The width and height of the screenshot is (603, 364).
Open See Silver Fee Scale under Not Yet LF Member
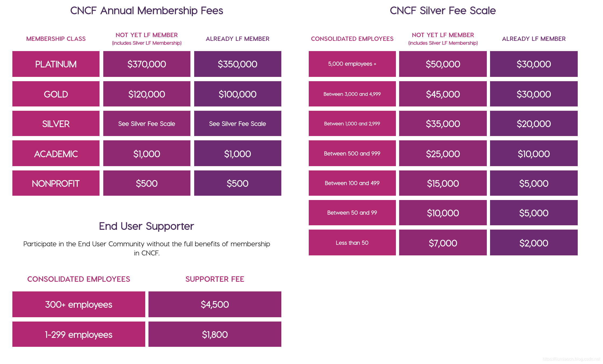[x=147, y=123]
